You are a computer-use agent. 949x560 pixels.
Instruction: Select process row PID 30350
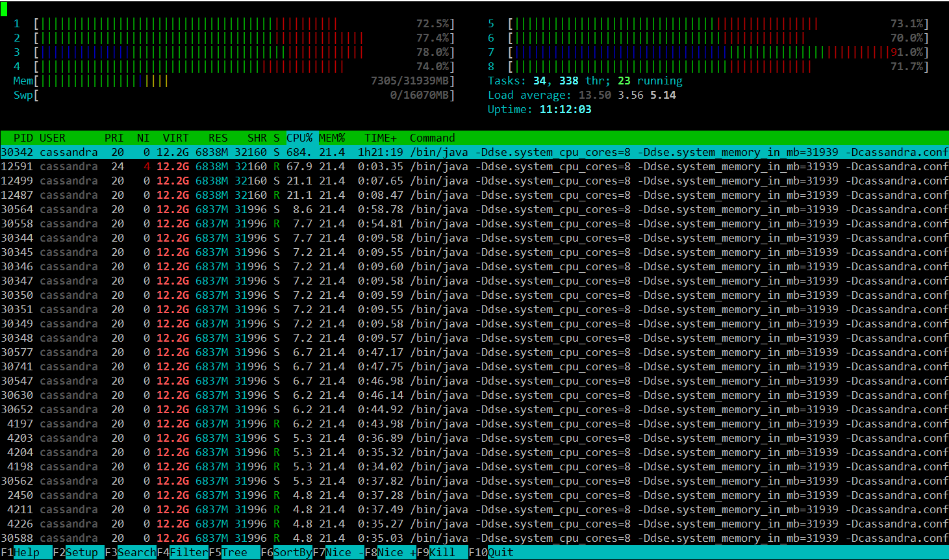[x=474, y=295]
